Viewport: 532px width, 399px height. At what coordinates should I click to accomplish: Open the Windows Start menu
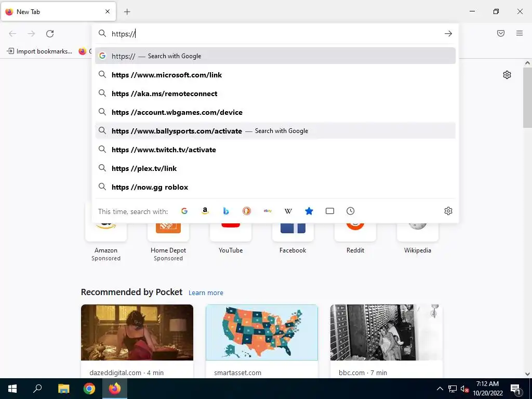tap(12, 389)
